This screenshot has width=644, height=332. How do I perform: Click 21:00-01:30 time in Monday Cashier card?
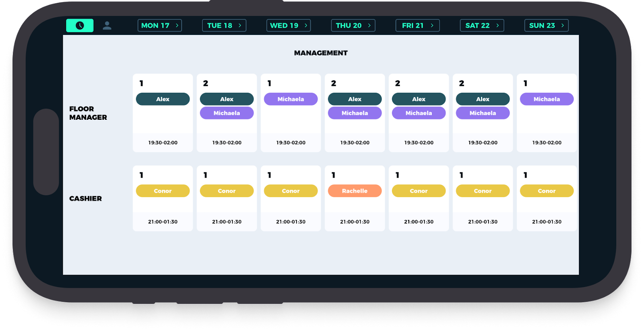click(x=163, y=222)
